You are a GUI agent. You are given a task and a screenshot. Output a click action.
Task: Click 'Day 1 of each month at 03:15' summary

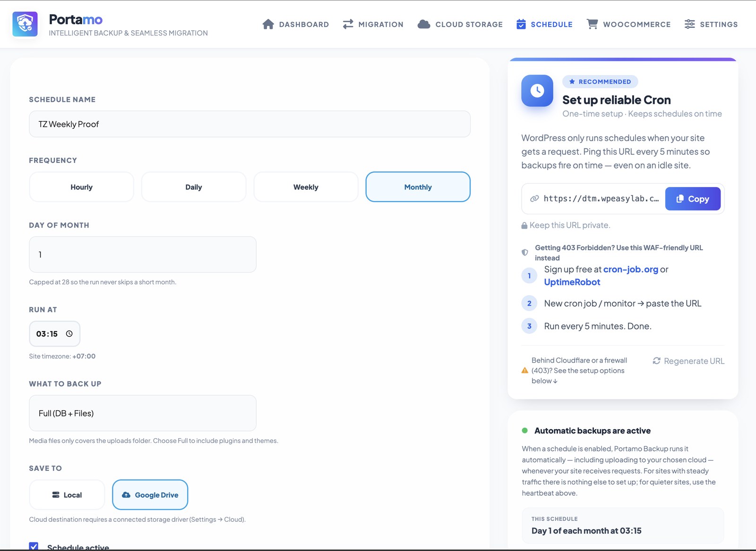(586, 531)
